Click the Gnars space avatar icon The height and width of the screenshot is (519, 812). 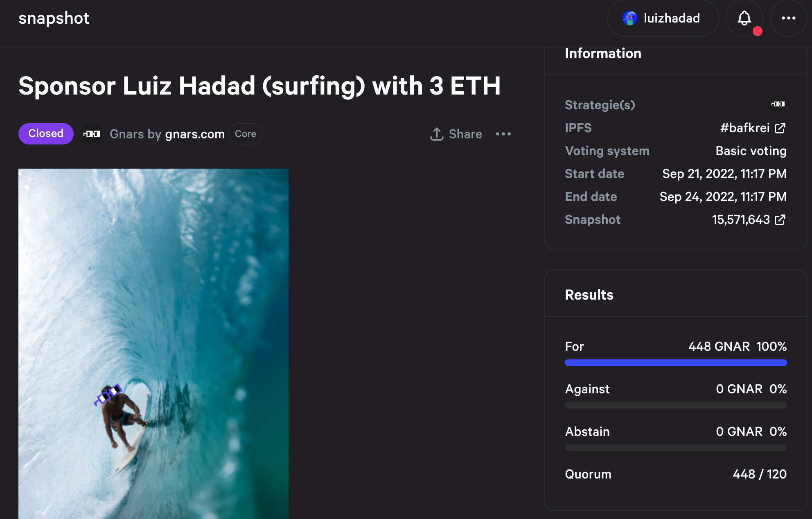click(x=91, y=134)
